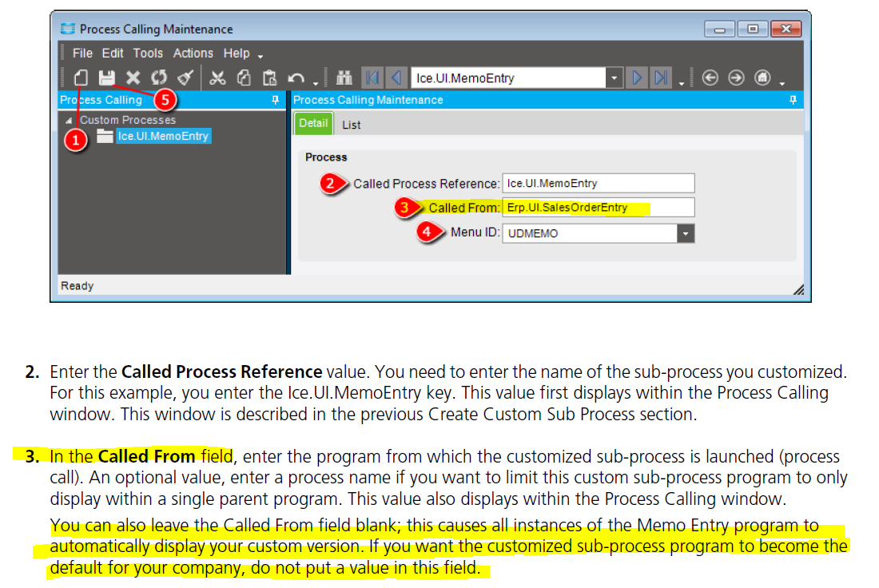Switch to the Detail tab
The width and height of the screenshot is (879, 588).
(313, 123)
